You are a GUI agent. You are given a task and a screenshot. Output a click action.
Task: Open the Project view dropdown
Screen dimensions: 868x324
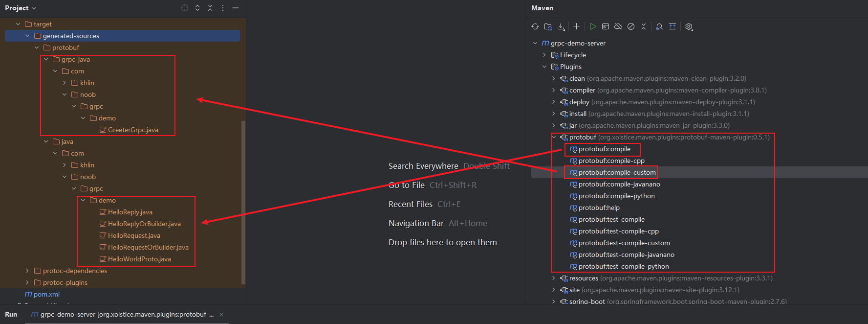(21, 8)
